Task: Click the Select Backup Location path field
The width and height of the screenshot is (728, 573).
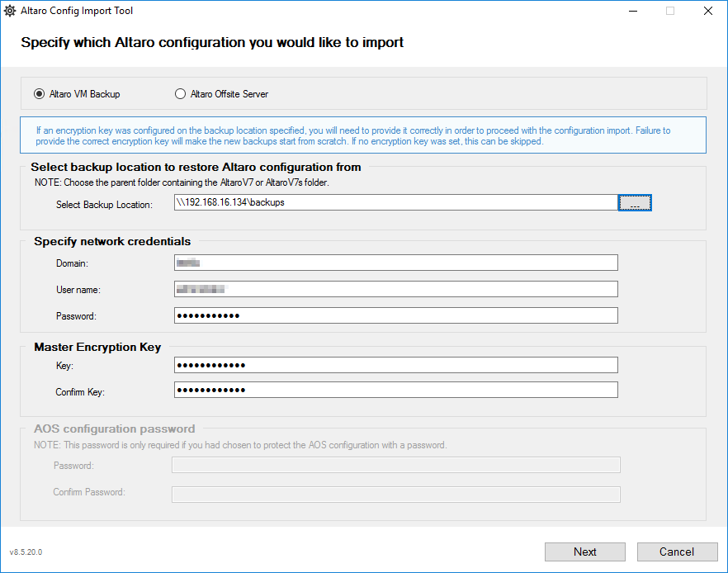Action: [x=395, y=202]
